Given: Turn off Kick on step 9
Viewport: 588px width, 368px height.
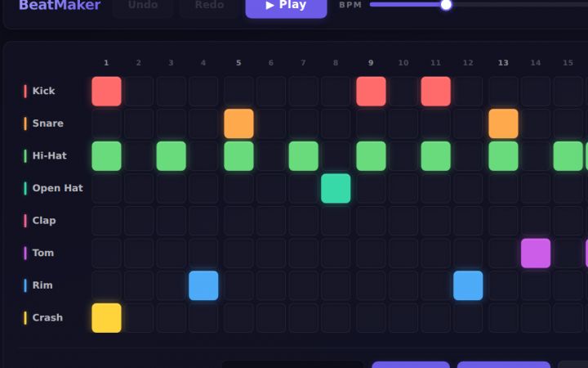Looking at the screenshot, I should click(x=371, y=92).
